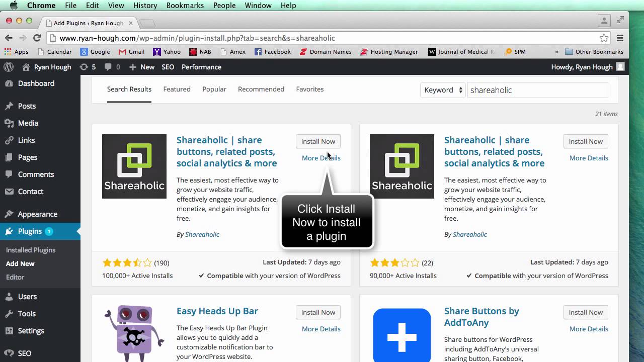Open Chrome hamburger menu
The width and height of the screenshot is (644, 362).
click(620, 38)
